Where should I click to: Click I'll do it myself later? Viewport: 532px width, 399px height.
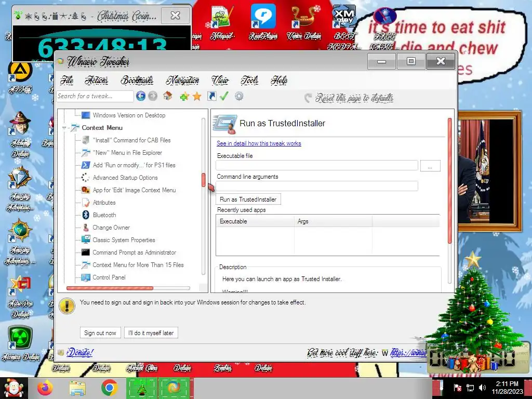pyautogui.click(x=151, y=333)
